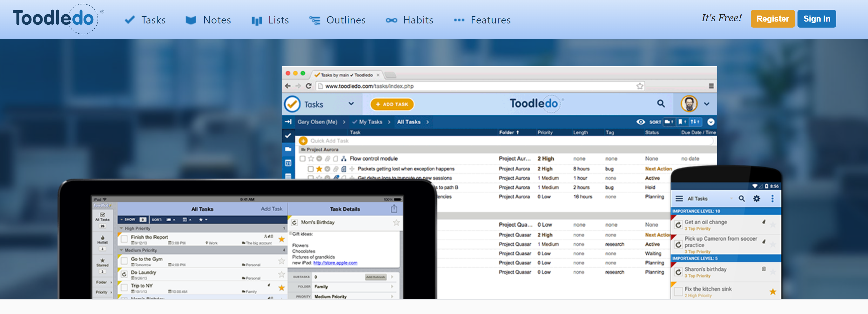Toggle the eye visibility icon beside SORT
Viewport: 868px width, 314px height.
641,122
